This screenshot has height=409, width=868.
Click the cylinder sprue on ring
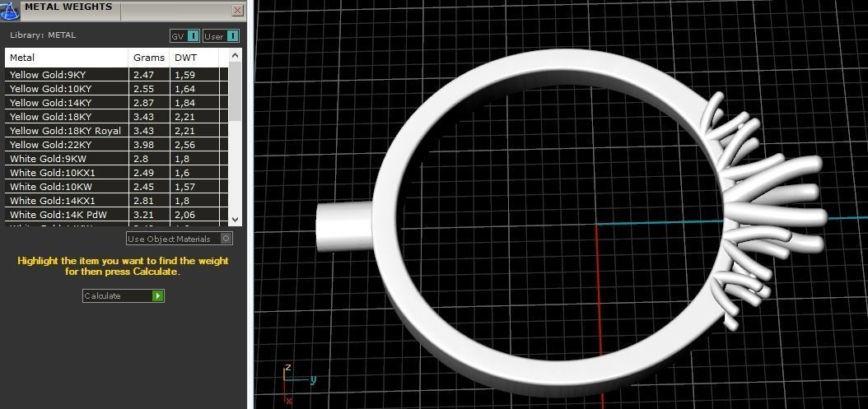(x=343, y=227)
